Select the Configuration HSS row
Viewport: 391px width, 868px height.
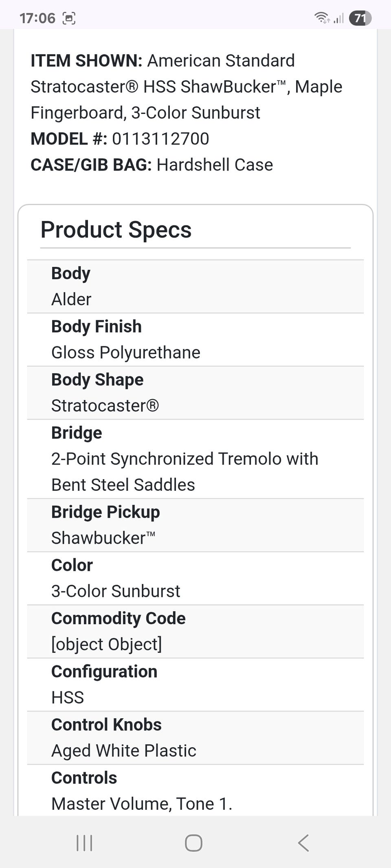195,684
